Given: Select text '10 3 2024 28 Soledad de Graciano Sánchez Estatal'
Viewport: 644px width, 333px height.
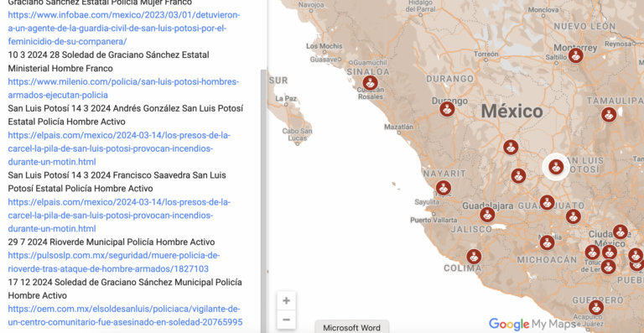Looking at the screenshot, I should (108, 55).
